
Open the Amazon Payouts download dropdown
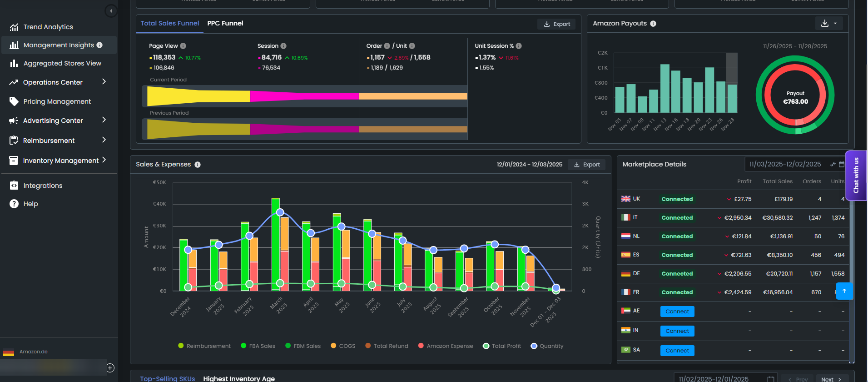click(829, 23)
